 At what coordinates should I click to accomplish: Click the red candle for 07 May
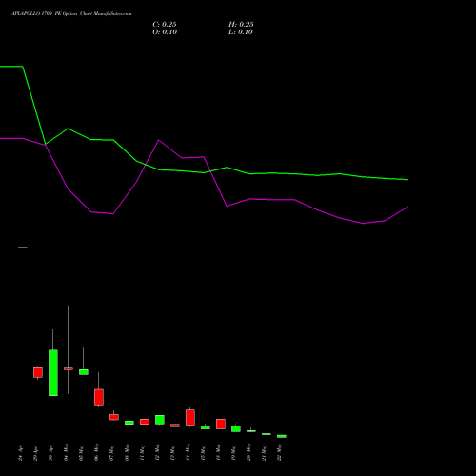[114, 417]
